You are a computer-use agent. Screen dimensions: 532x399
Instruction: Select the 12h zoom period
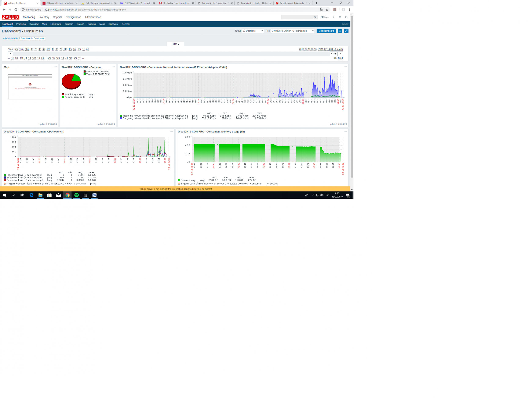click(48, 49)
